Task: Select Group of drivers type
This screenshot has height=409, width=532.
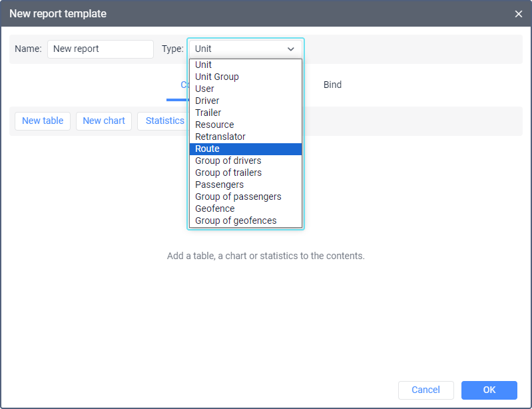Action: (x=228, y=161)
